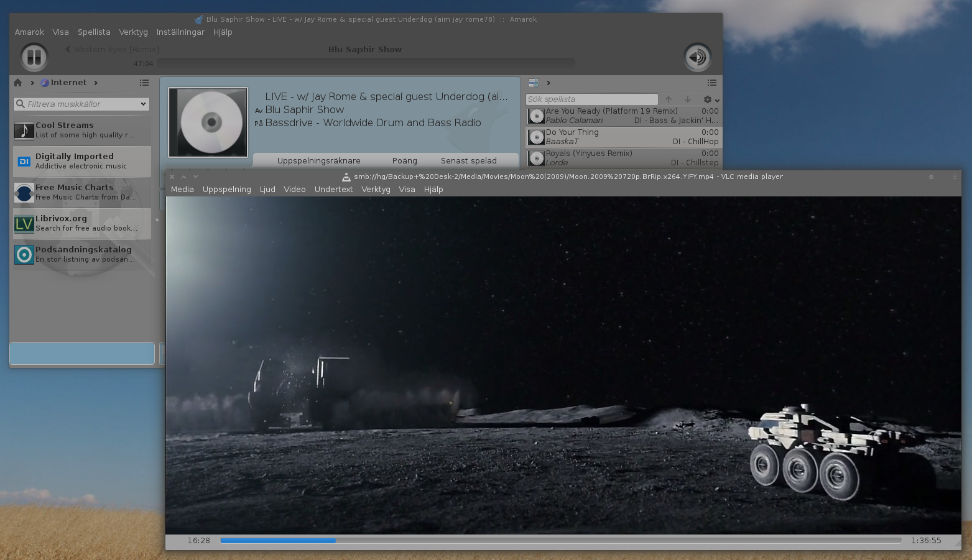Open Amarok's Visa menu
This screenshot has height=560, width=972.
tap(61, 32)
